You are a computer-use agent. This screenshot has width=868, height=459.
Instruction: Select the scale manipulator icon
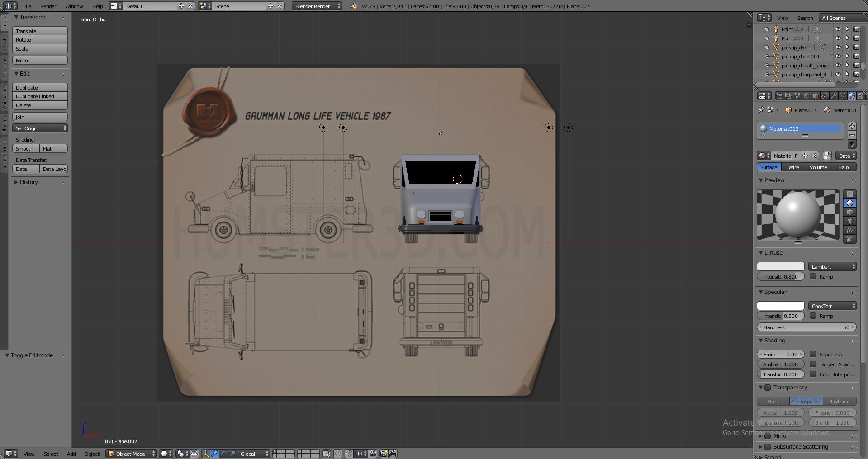[x=232, y=454]
